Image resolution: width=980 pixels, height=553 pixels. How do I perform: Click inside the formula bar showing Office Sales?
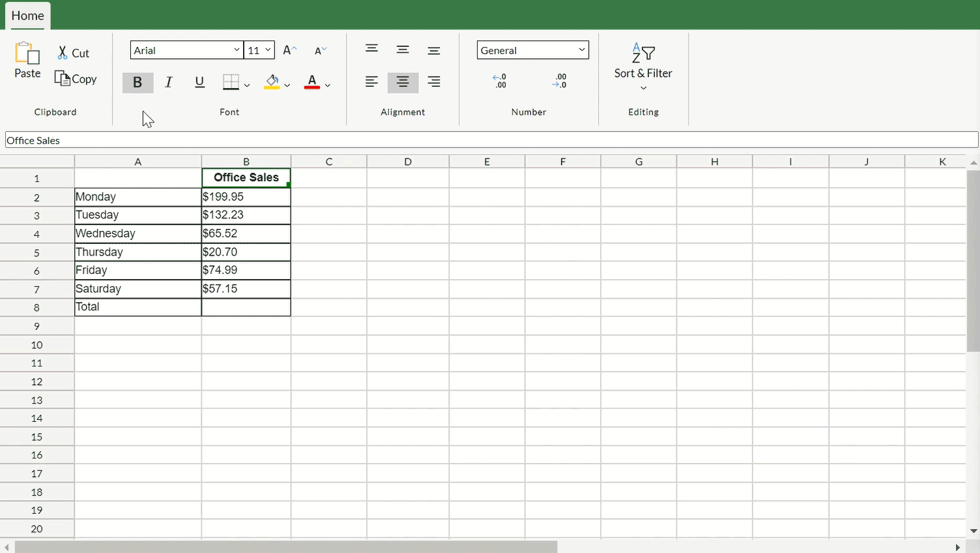[261, 140]
